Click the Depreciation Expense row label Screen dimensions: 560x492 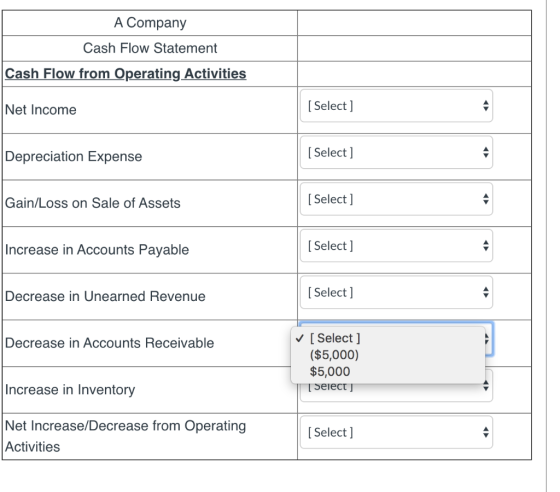tap(74, 156)
